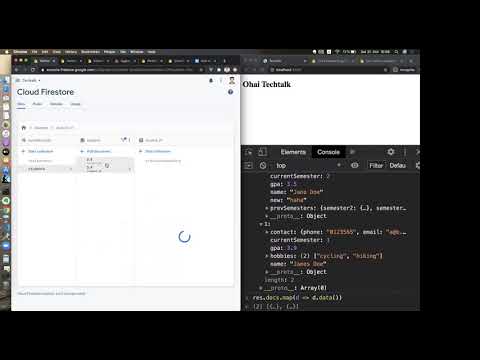
Task: Expand the __proto__ Array(0) entry
Action: coord(261,288)
